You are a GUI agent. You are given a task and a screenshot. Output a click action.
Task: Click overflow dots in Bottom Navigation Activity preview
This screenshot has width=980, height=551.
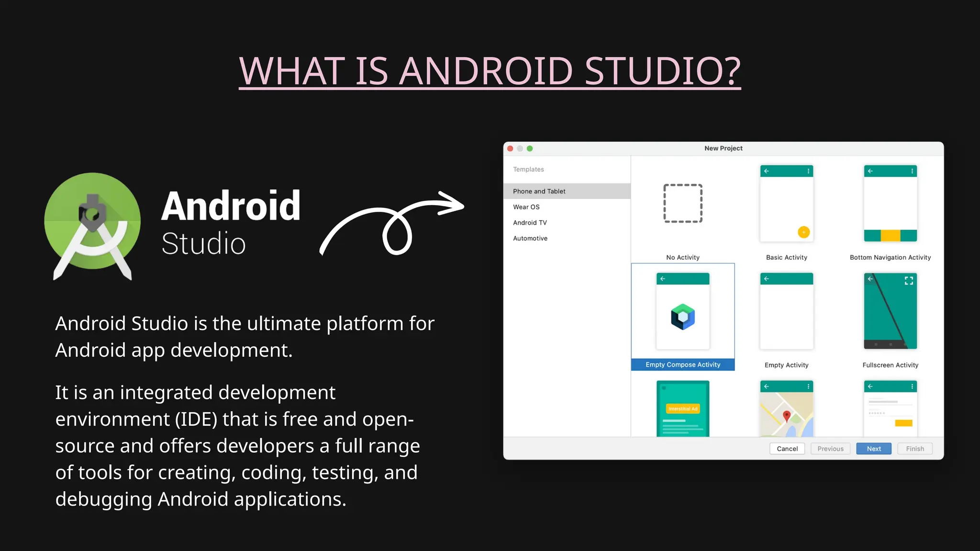point(913,171)
